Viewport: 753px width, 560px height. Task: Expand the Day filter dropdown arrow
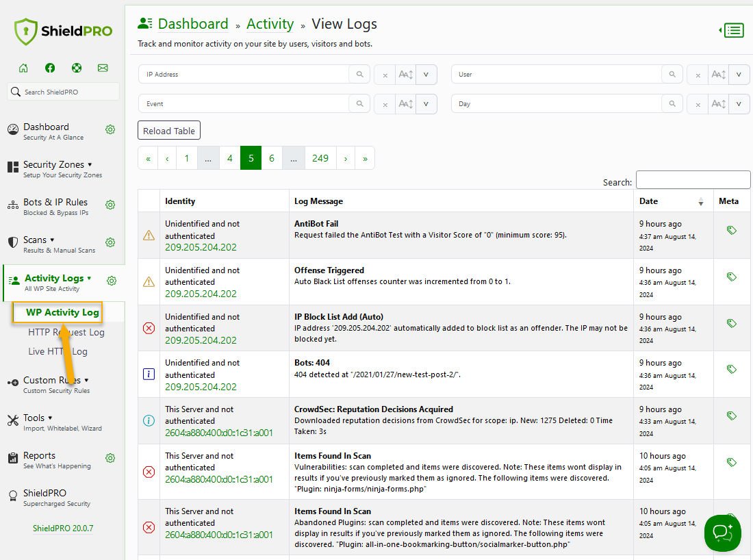coord(739,104)
